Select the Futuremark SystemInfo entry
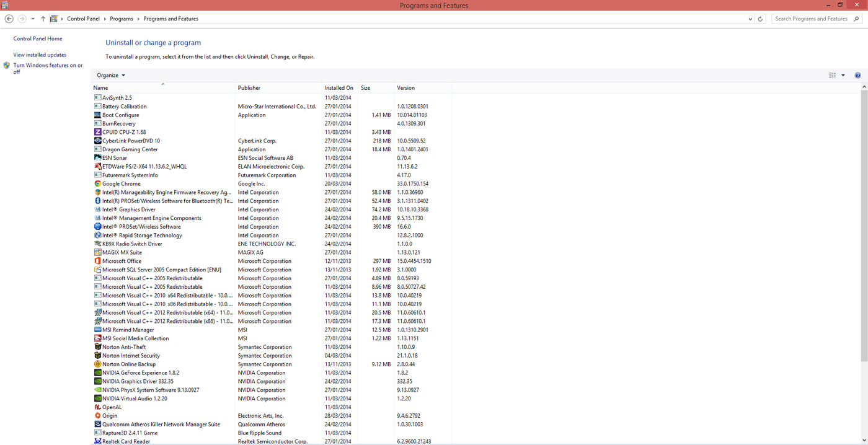 tap(272, 175)
